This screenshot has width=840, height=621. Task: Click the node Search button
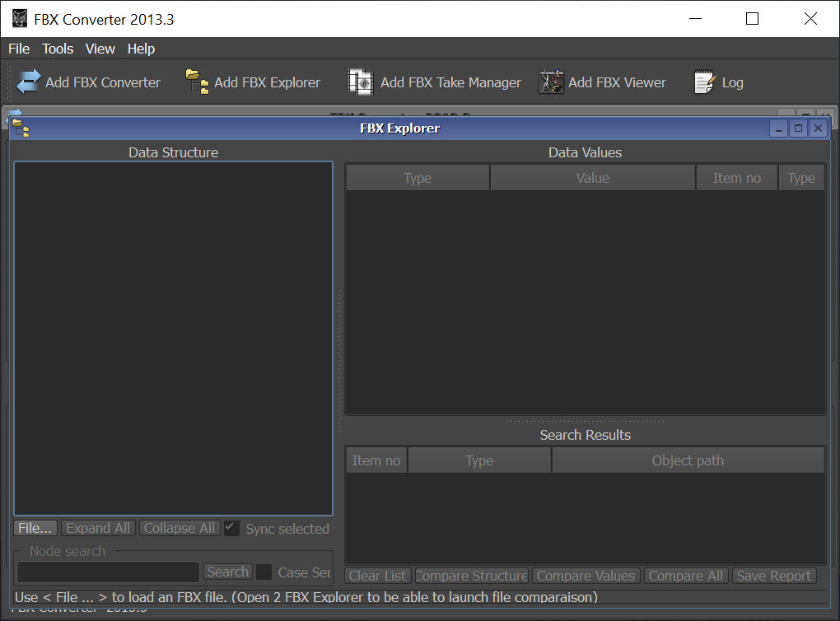[x=227, y=572]
